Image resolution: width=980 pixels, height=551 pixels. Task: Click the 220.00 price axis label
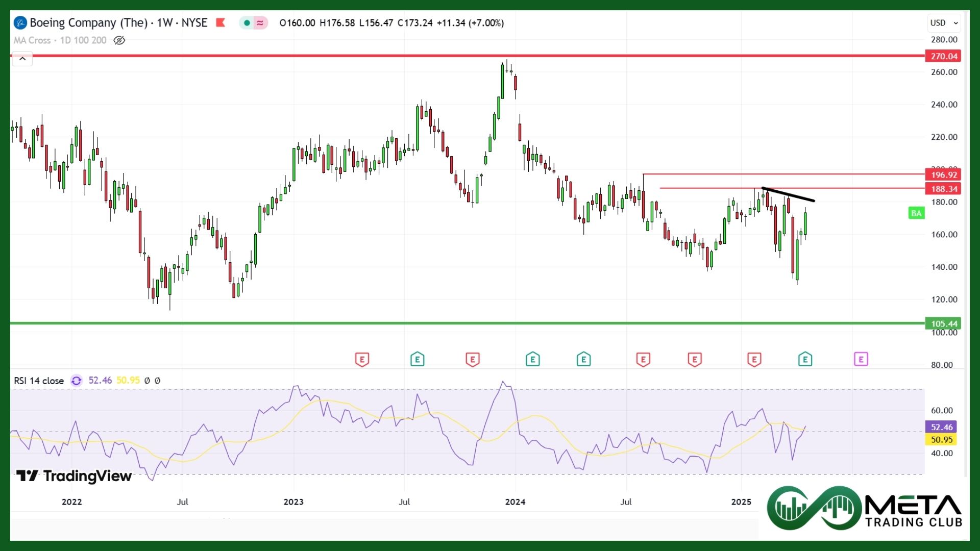944,137
